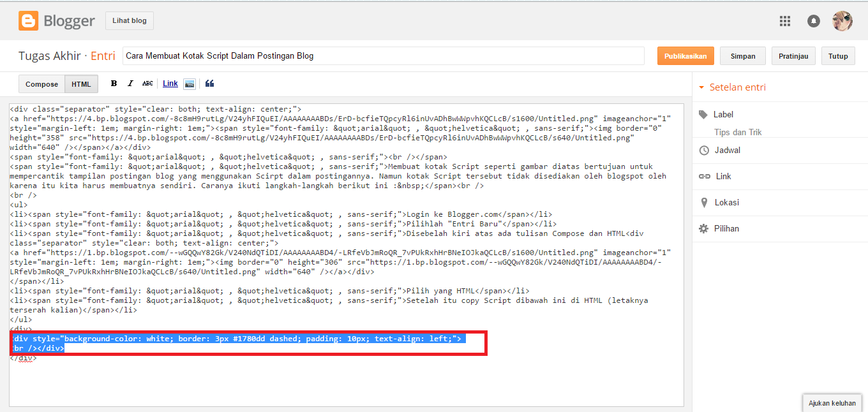Switch to the Compose tab
The height and width of the screenshot is (412, 868).
coord(41,84)
